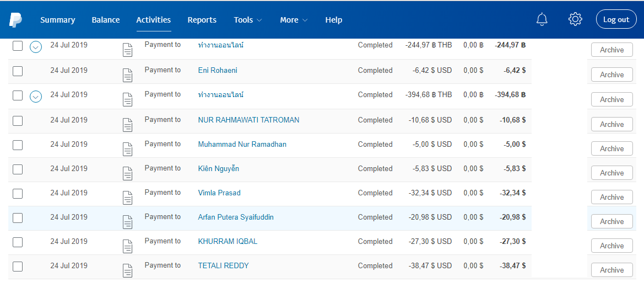The width and height of the screenshot is (644, 282).
Task: Click the Log out button
Action: [616, 19]
